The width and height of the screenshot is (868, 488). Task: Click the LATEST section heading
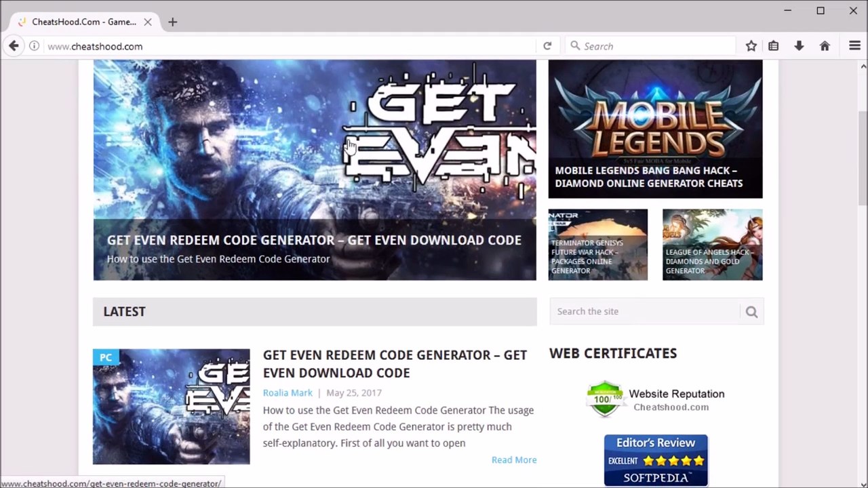tap(125, 312)
